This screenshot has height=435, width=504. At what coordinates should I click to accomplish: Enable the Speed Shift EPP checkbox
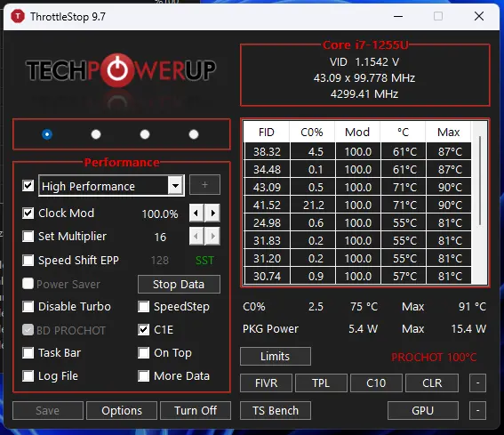(x=28, y=260)
